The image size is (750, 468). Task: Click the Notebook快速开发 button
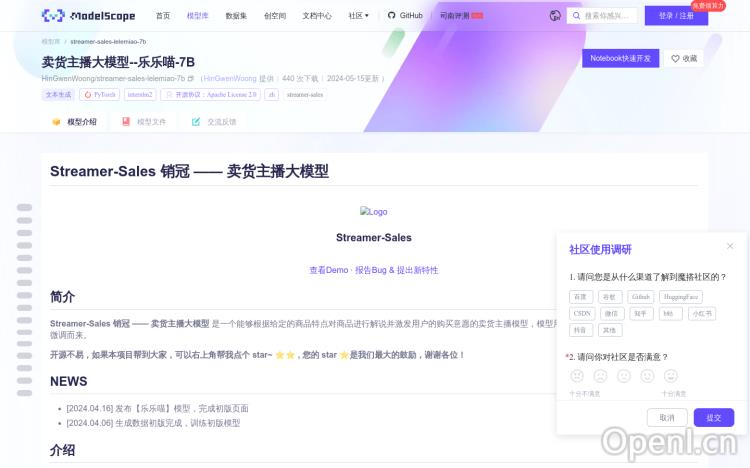click(620, 59)
